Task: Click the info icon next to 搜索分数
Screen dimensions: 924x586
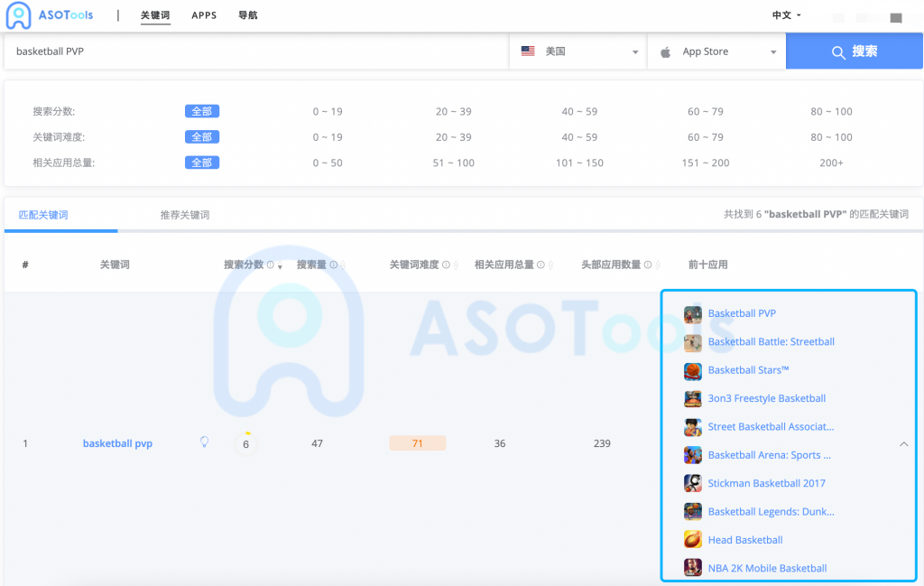Action: [x=271, y=265]
